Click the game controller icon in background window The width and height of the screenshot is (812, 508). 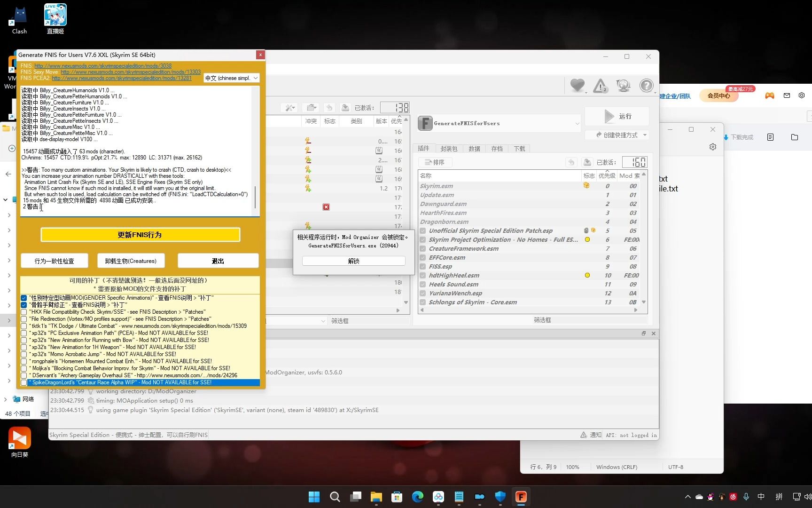(x=770, y=95)
